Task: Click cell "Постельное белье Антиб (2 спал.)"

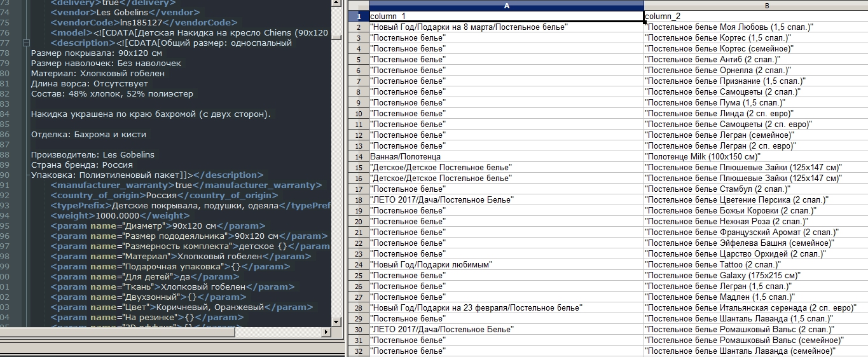Action: [756, 60]
